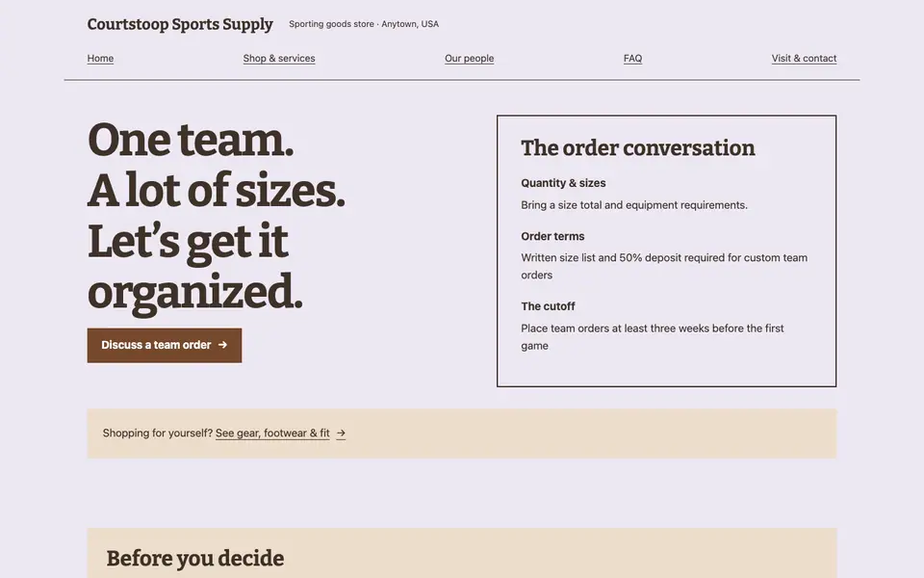The width and height of the screenshot is (924, 578).
Task: Click the One team. A lot of sizes headline
Action: (x=217, y=216)
